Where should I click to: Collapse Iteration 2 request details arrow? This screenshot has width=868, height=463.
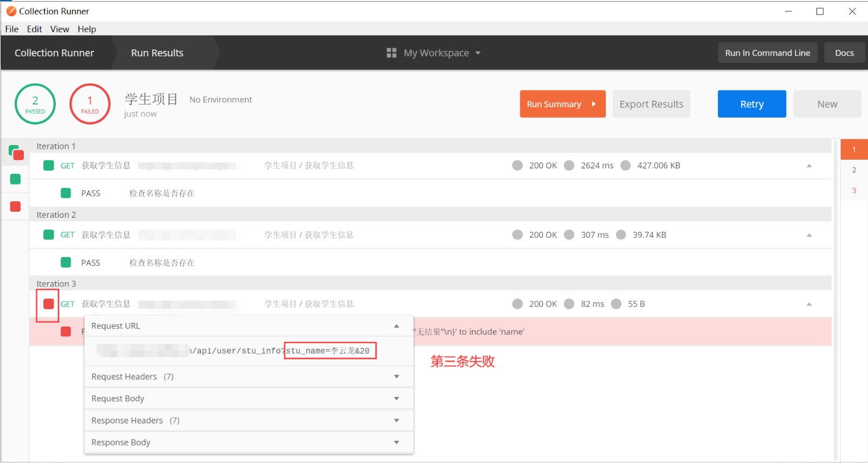pyautogui.click(x=809, y=235)
